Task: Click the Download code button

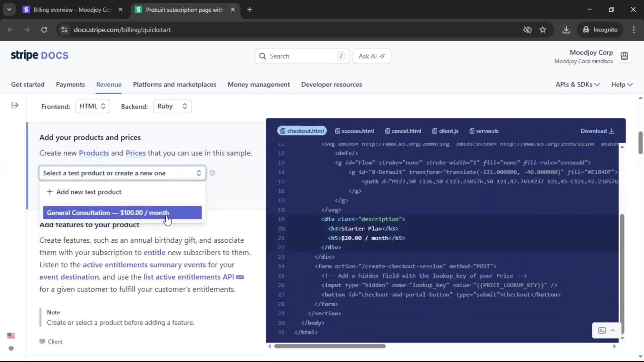Action: 597,131
